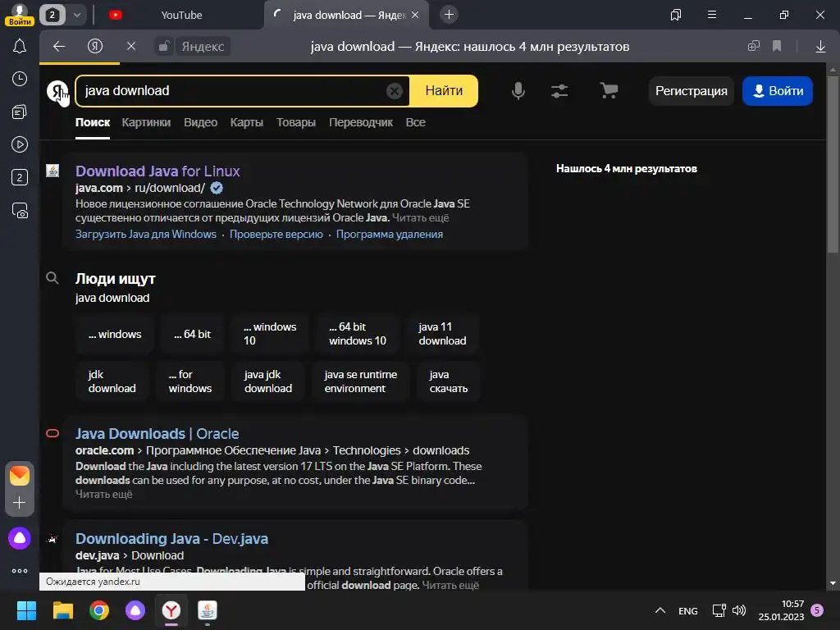Open File Explorer from taskbar
This screenshot has width=840, height=630.
pyautogui.click(x=62, y=610)
